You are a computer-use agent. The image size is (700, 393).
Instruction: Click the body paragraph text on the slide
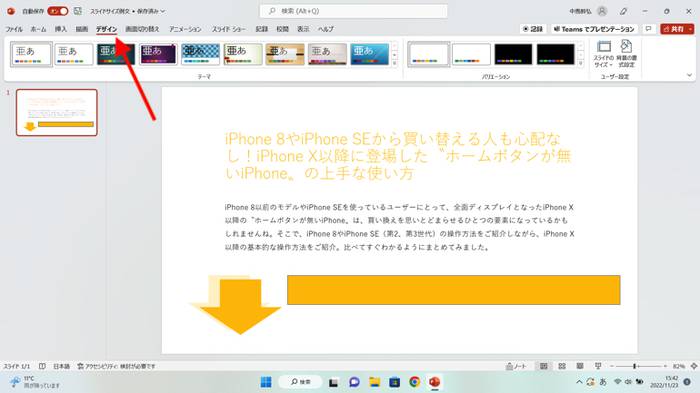pos(400,227)
